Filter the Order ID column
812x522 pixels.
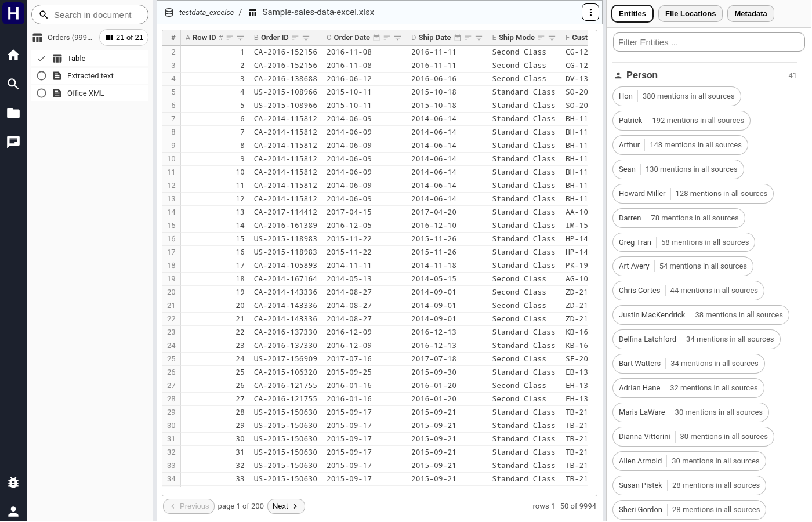click(x=306, y=38)
